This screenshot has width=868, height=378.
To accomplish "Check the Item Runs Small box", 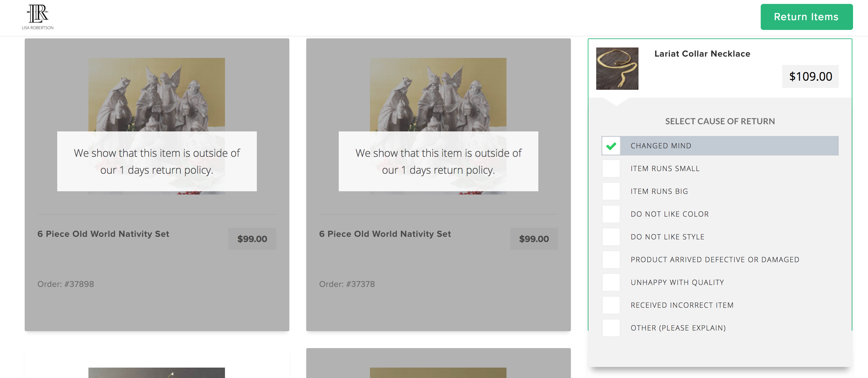I will click(611, 169).
